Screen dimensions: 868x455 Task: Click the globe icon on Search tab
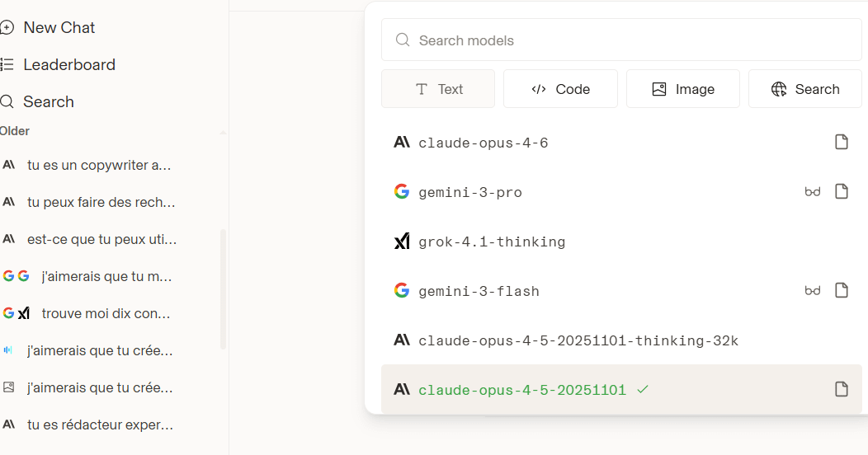[x=779, y=89]
